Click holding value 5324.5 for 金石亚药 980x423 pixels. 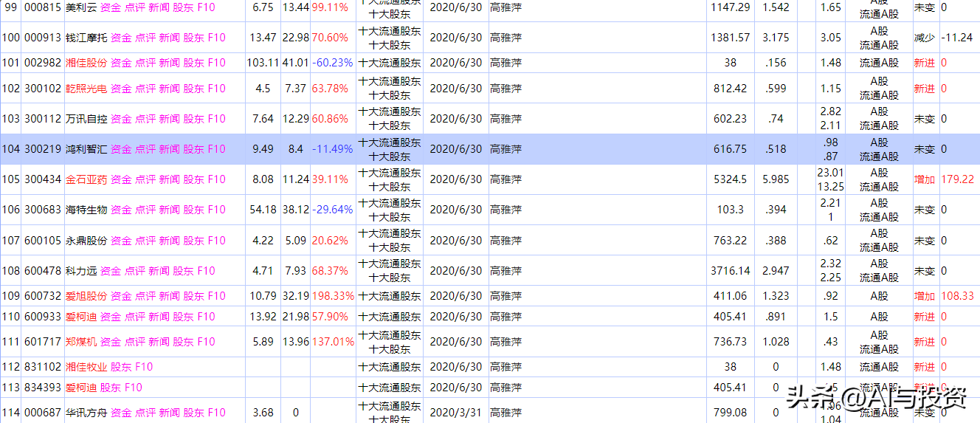pos(731,179)
